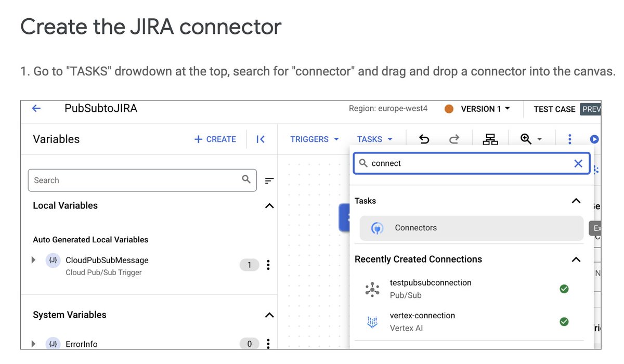Click the CREATE button in Variables panel

pyautogui.click(x=215, y=139)
